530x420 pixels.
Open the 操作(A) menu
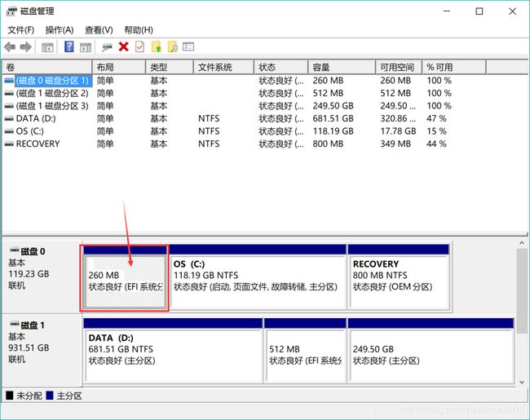pyautogui.click(x=60, y=30)
